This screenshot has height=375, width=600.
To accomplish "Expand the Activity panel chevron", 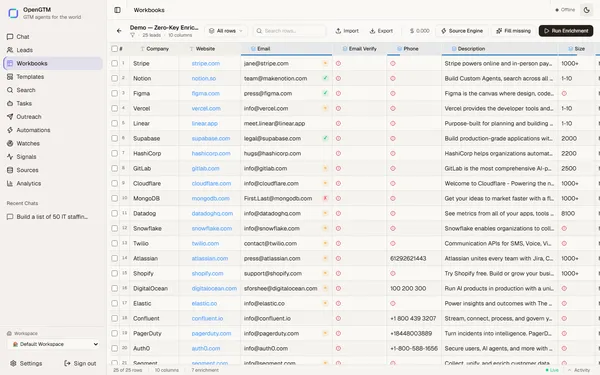I will point(570,370).
